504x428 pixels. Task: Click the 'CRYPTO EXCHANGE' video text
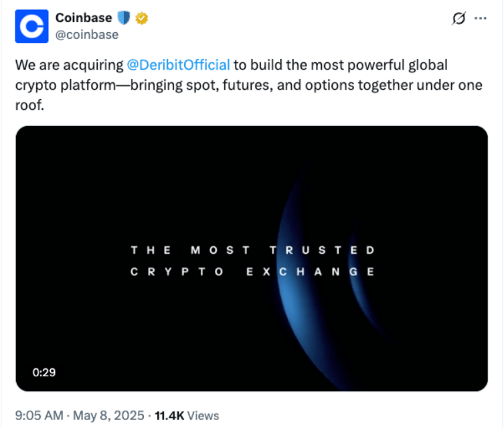(252, 272)
